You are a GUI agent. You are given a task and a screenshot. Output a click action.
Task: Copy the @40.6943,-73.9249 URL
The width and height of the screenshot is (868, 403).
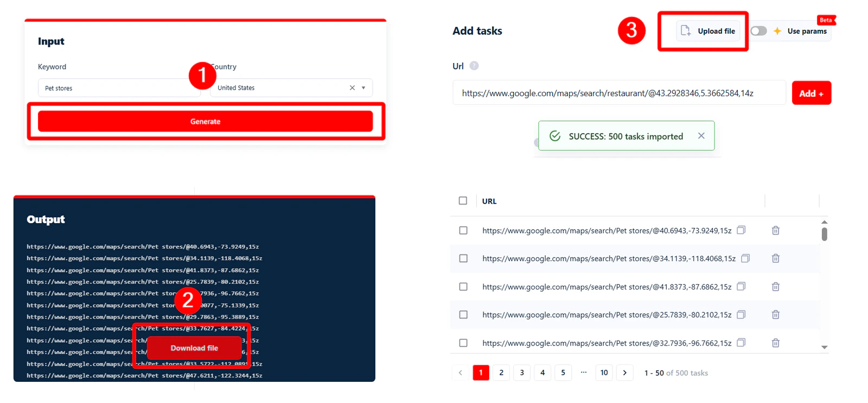741,230
